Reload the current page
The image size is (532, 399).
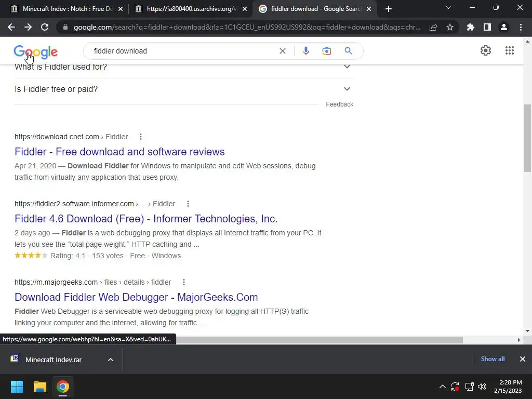pos(45,27)
